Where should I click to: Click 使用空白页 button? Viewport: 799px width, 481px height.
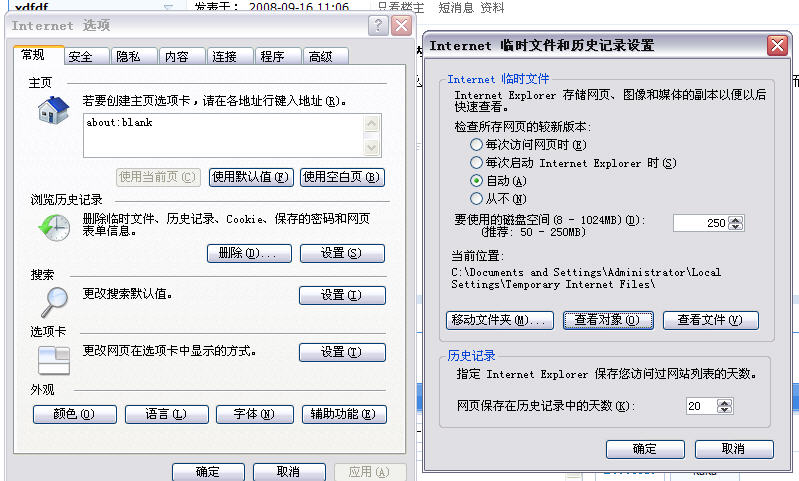[x=342, y=177]
